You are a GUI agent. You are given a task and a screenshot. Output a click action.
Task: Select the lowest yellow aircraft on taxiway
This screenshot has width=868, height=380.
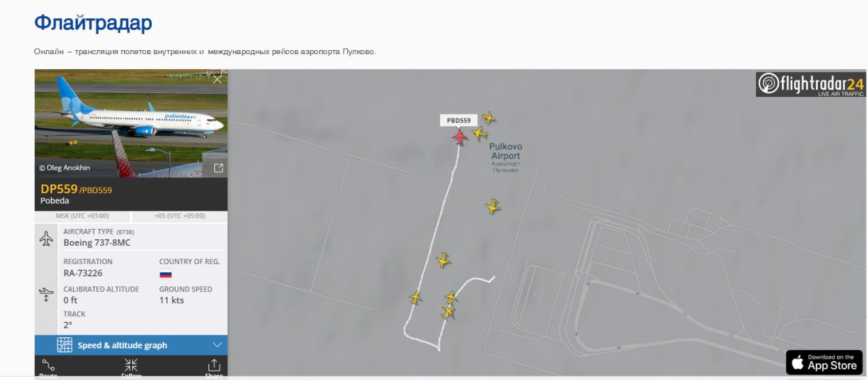point(448,312)
